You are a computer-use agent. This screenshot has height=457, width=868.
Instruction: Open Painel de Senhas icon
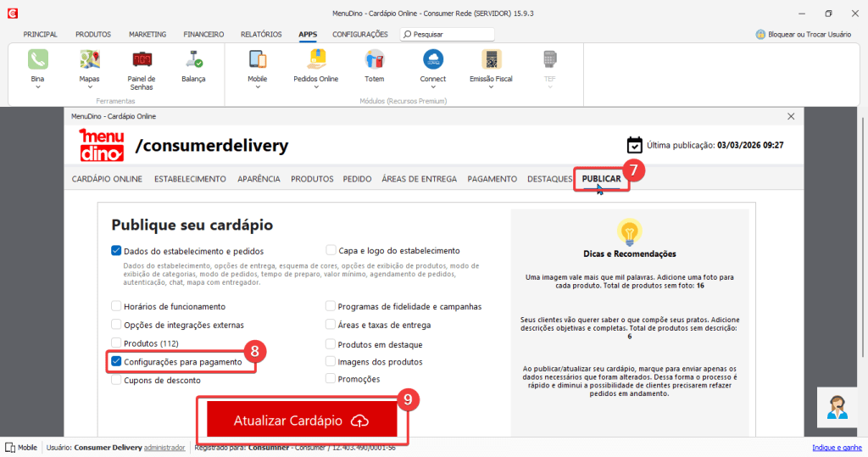click(142, 59)
